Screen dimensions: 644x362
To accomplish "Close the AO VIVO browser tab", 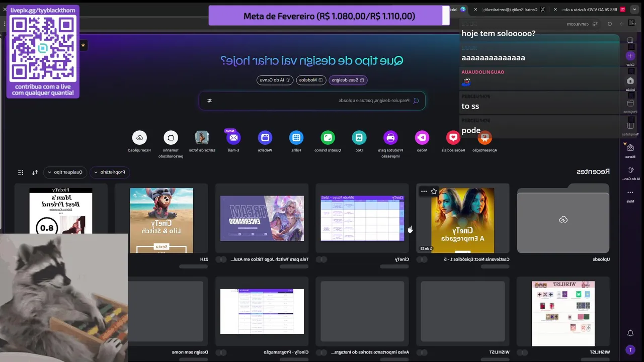I will tap(555, 10).
